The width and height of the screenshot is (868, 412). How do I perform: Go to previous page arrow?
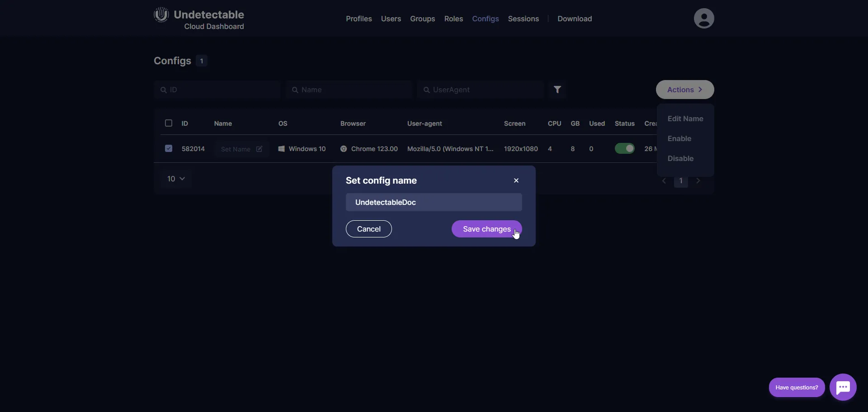click(664, 181)
